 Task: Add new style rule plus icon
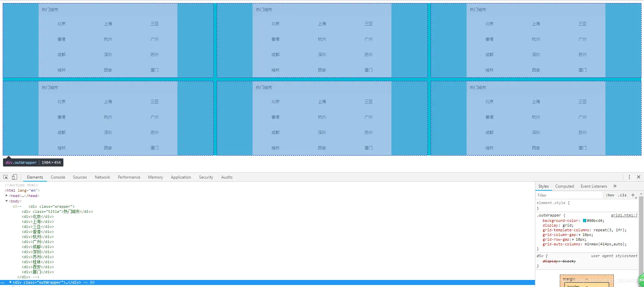click(x=633, y=195)
